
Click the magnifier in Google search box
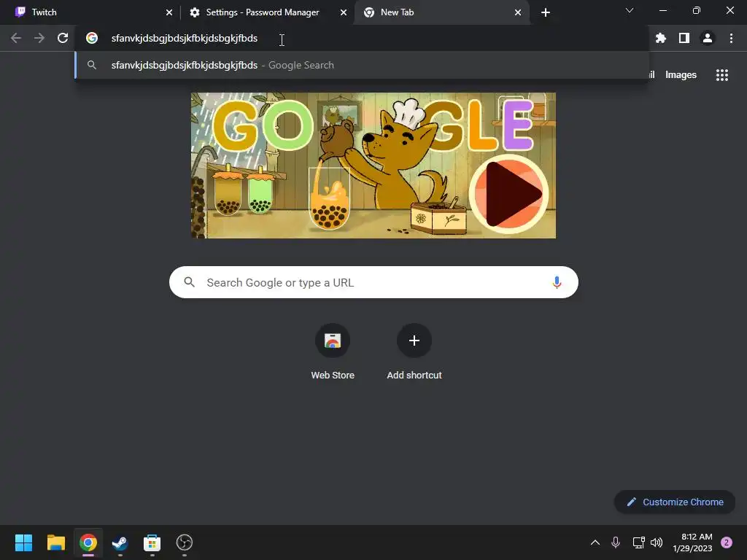(x=189, y=282)
